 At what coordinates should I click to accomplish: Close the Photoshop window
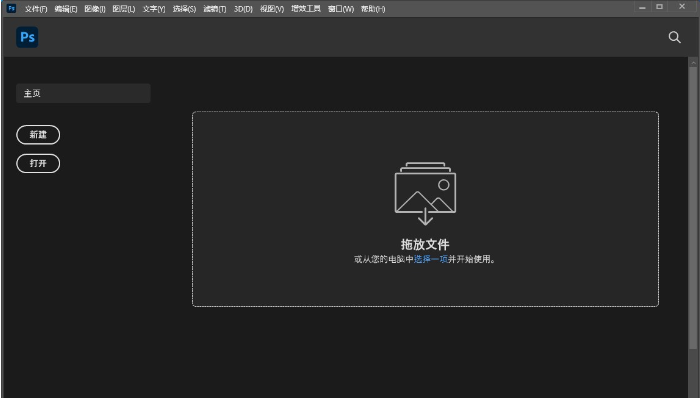682,7
